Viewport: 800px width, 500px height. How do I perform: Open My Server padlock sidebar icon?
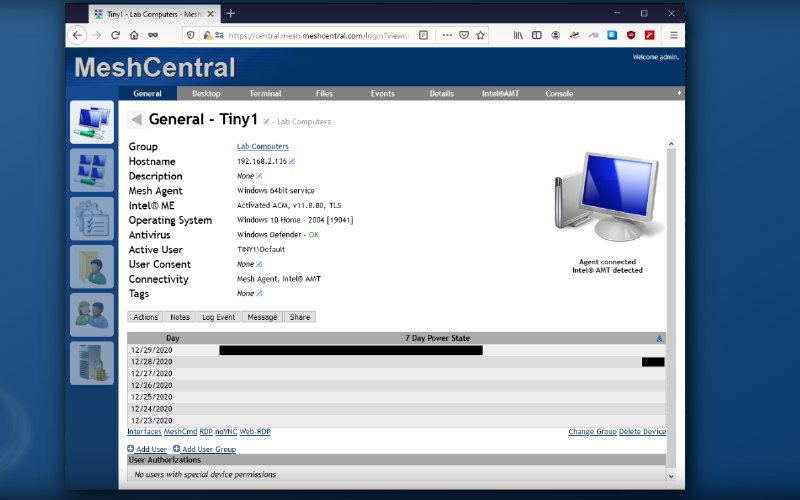coord(92,363)
